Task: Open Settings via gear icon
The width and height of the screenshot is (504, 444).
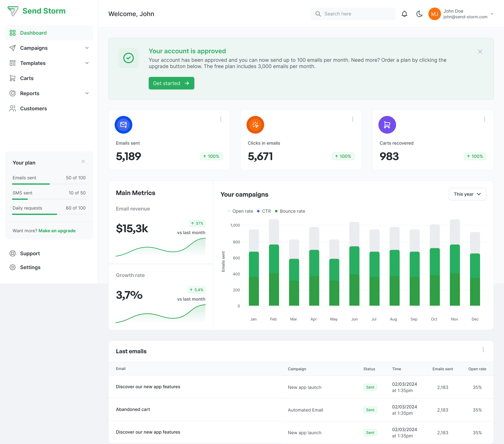Action: [x=13, y=267]
